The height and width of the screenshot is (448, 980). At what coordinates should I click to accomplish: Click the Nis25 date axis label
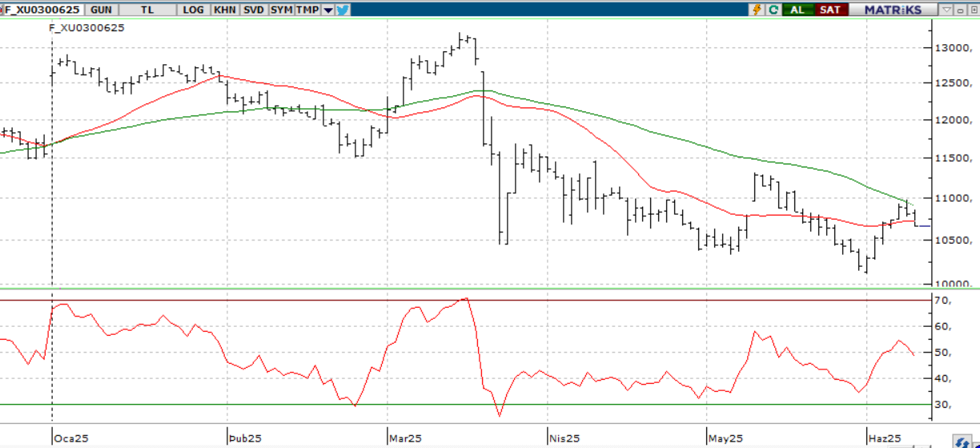(565, 438)
